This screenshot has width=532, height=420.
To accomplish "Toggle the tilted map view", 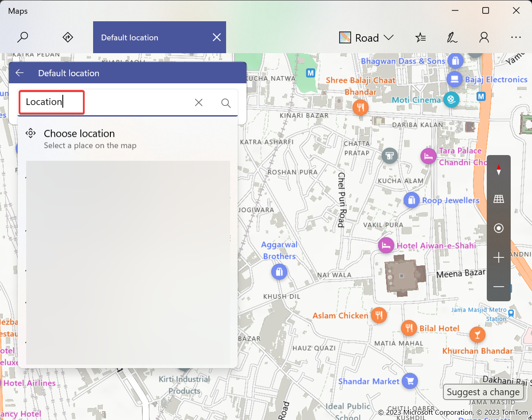I will 499,199.
